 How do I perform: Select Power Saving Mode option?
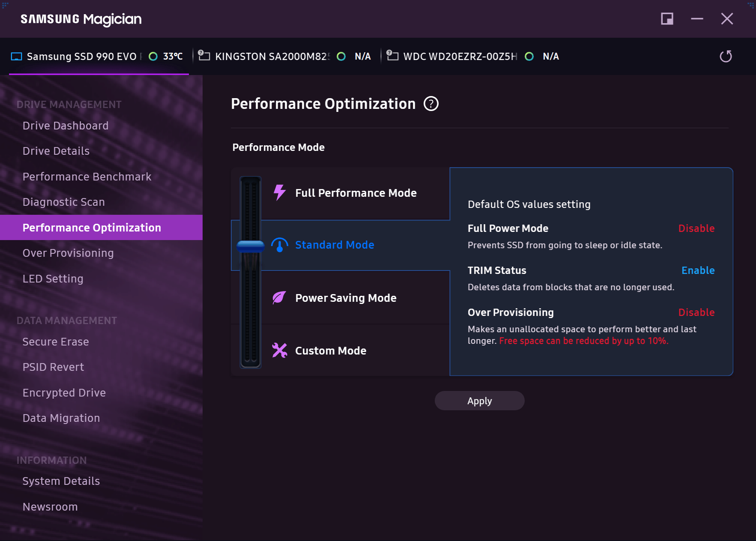[x=346, y=298]
